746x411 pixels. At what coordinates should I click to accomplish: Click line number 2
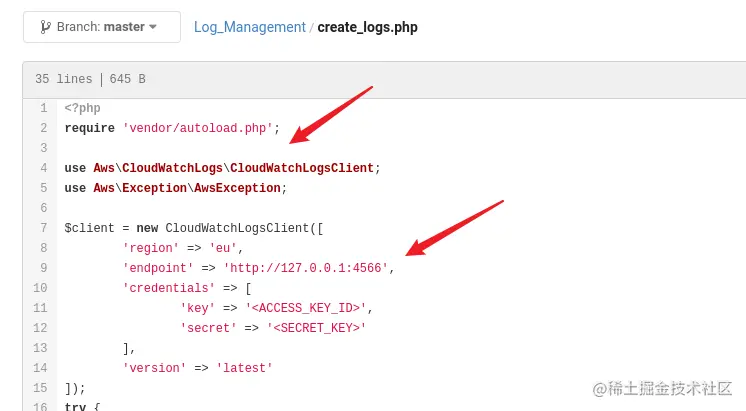44,128
